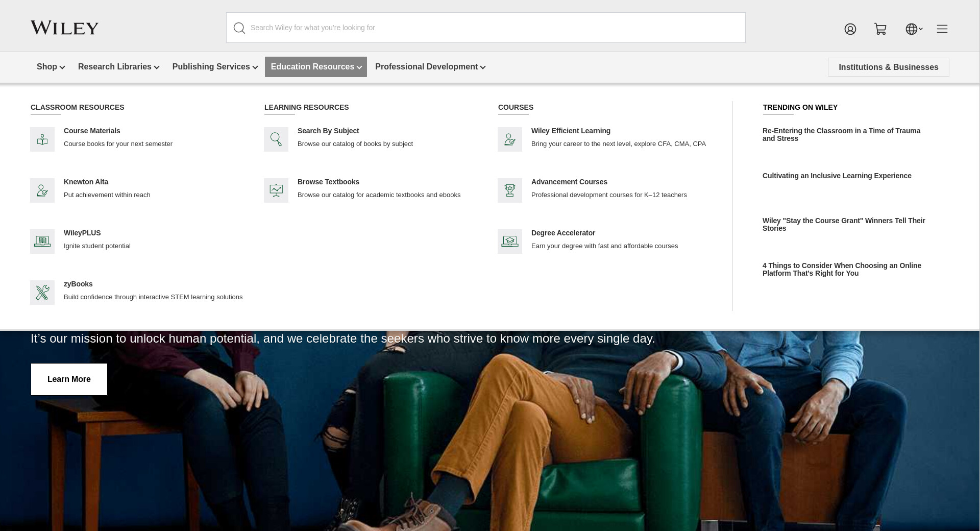980x531 pixels.
Task: Click 'Browse our catalog of books by subject'
Action: click(355, 144)
